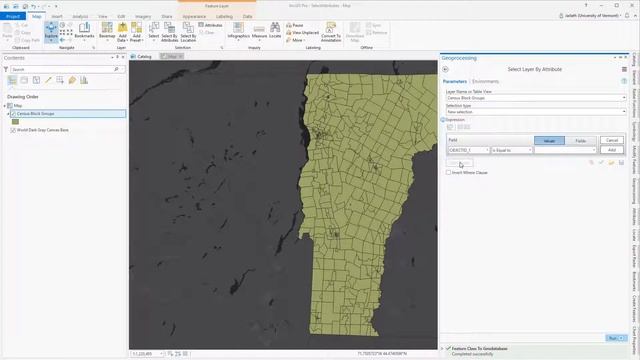This screenshot has width=640, height=360.
Task: Toggle World Dark Gray Canvas Base visibility
Action: [x=13, y=130]
